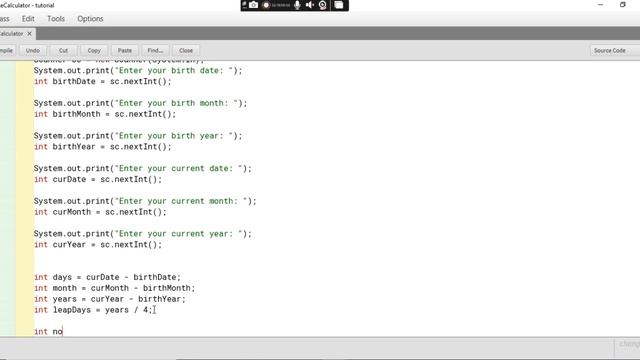
Task: Click the 'Enter your birth date: ' print line
Action: tap(138, 70)
